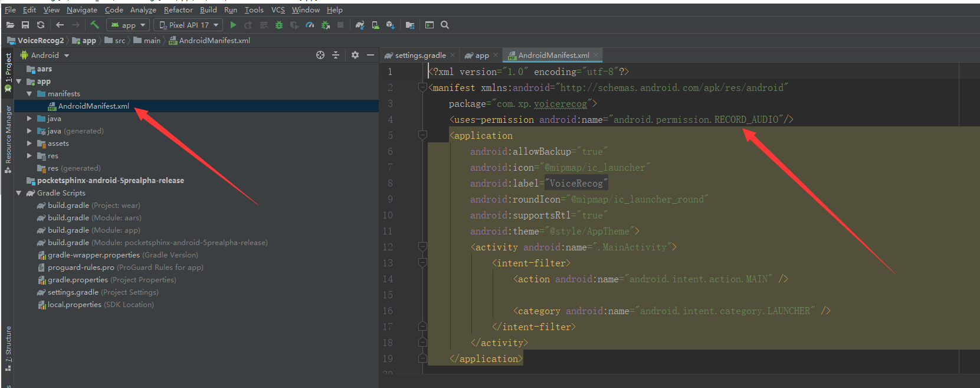The height and width of the screenshot is (388, 980).
Task: Click the Attach Debugger to Process icon
Action: click(325, 25)
